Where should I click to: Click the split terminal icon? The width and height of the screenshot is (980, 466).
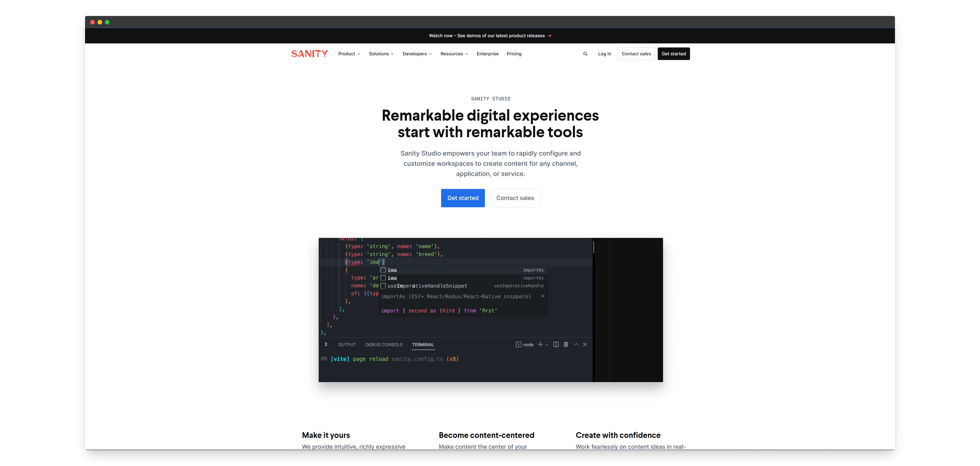556,344
